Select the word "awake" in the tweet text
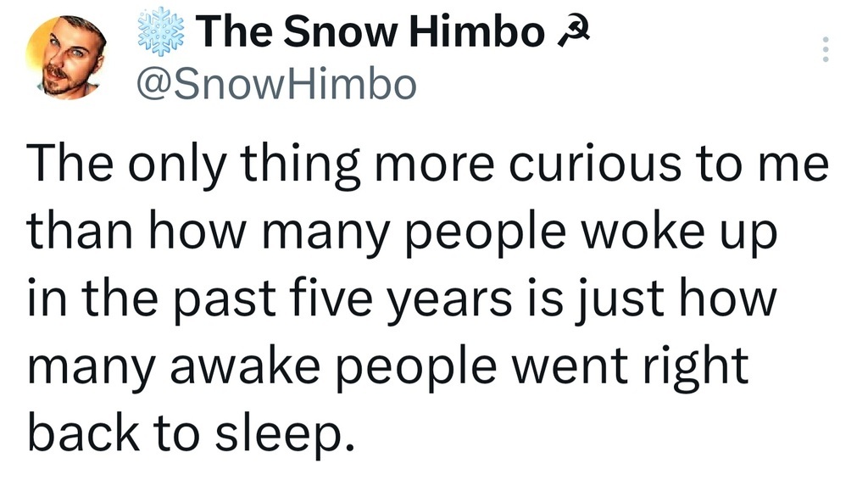 245,367
